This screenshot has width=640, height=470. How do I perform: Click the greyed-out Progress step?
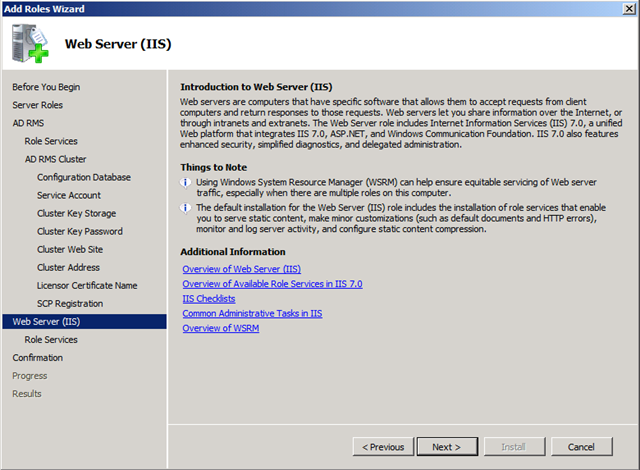30,376
